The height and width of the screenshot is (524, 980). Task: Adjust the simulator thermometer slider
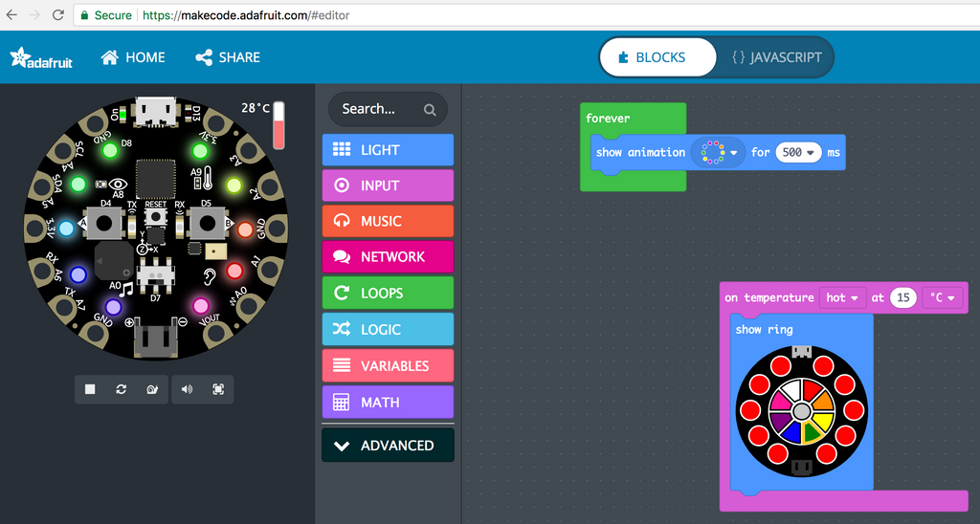(x=279, y=126)
